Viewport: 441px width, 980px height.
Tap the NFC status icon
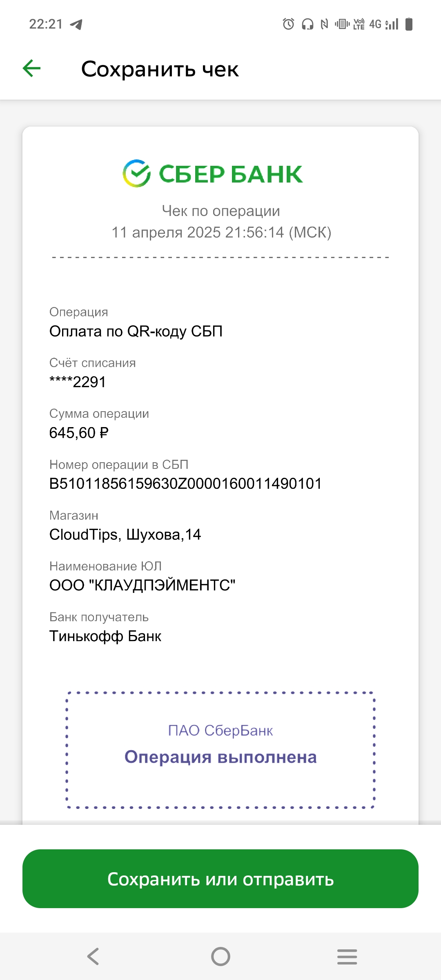click(x=324, y=24)
